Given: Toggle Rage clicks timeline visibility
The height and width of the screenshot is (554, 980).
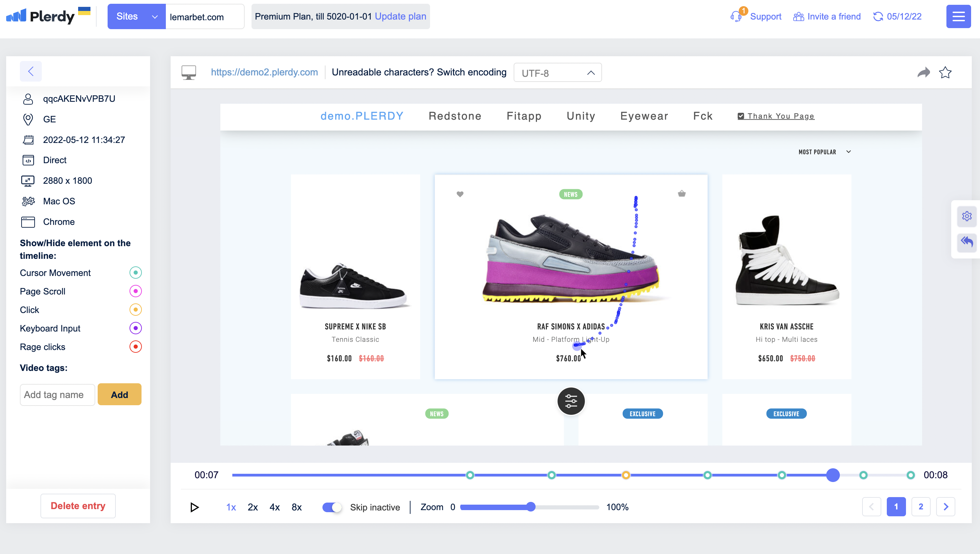Looking at the screenshot, I should point(135,347).
